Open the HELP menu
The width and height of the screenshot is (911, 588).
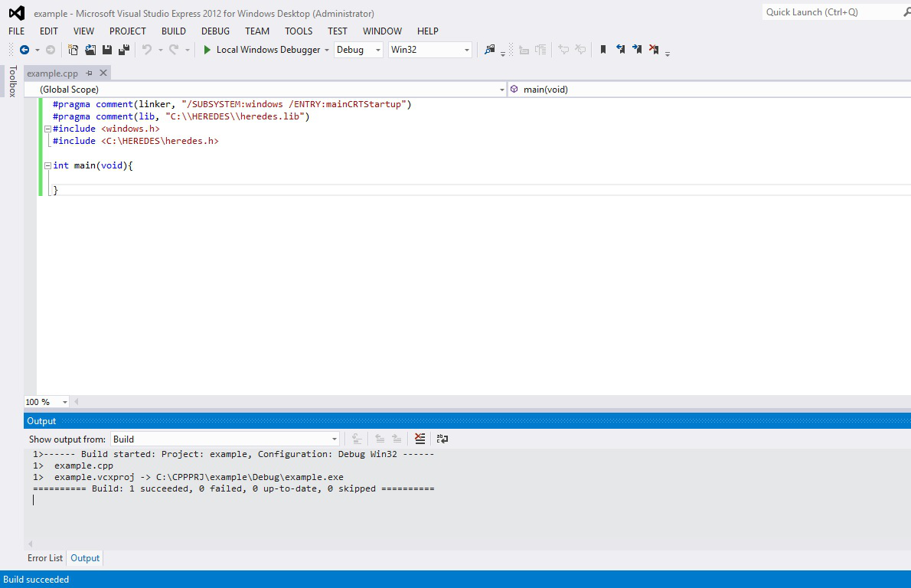tap(428, 31)
